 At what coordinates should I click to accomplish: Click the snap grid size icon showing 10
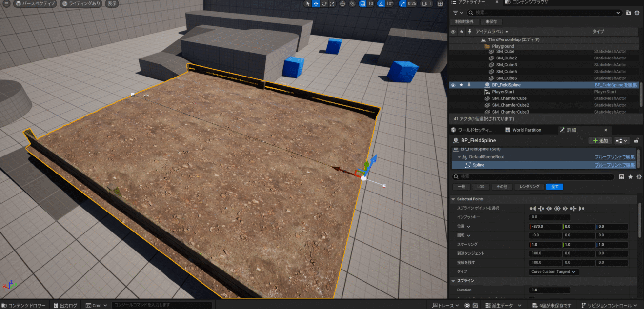click(x=362, y=4)
